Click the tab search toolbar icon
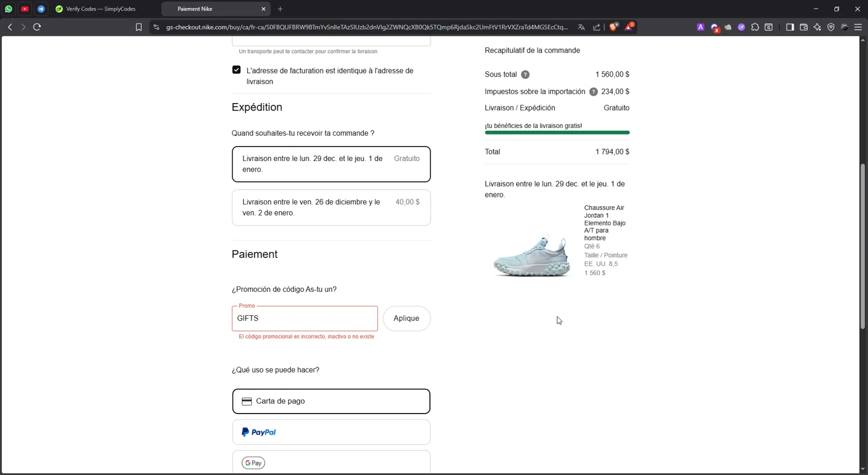 (768, 27)
